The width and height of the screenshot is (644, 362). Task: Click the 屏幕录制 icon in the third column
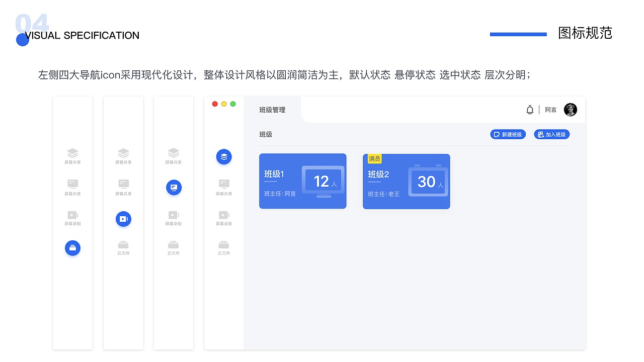(x=173, y=215)
